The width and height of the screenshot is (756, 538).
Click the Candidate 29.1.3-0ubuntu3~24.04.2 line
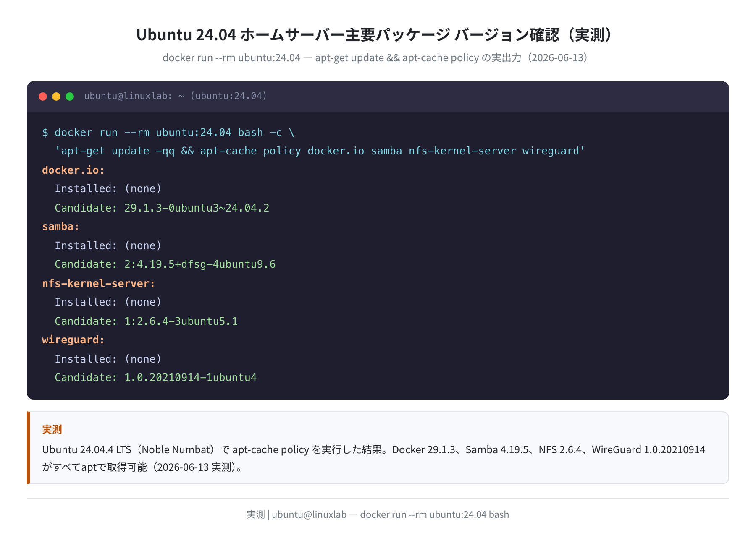[x=162, y=208]
